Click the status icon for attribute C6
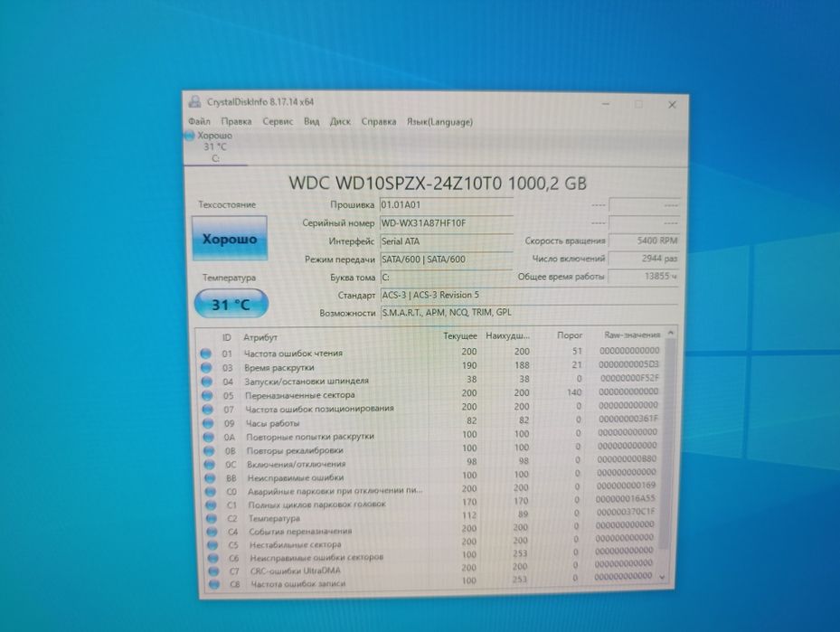Screen dimensions: 840x632 pyautogui.click(x=213, y=558)
